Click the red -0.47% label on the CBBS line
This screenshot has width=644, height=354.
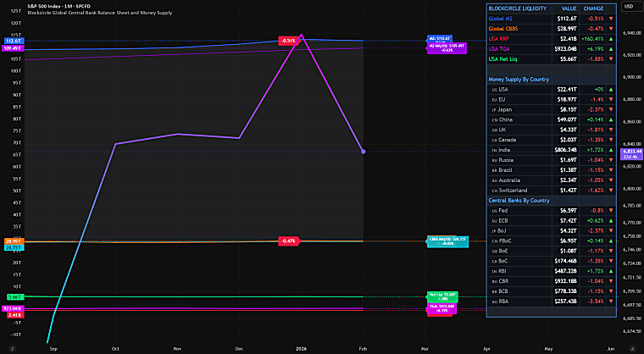click(289, 241)
